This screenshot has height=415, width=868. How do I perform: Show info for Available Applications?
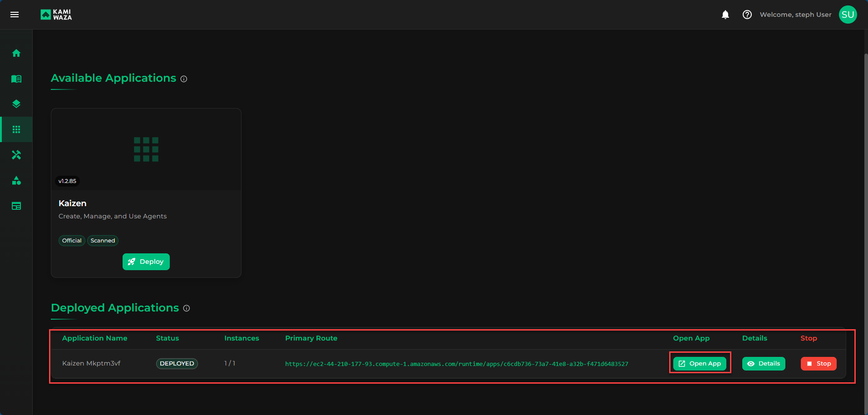(x=184, y=79)
